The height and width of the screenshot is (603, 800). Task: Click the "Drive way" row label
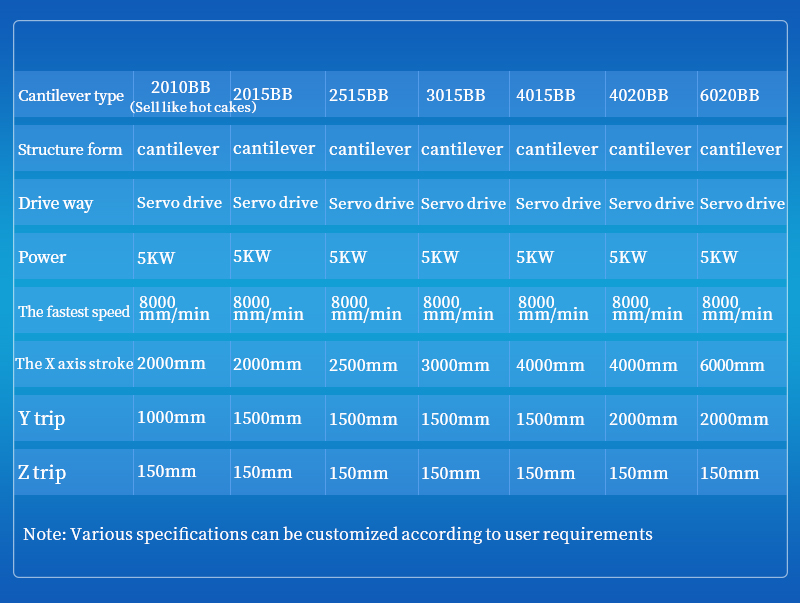pyautogui.click(x=56, y=204)
